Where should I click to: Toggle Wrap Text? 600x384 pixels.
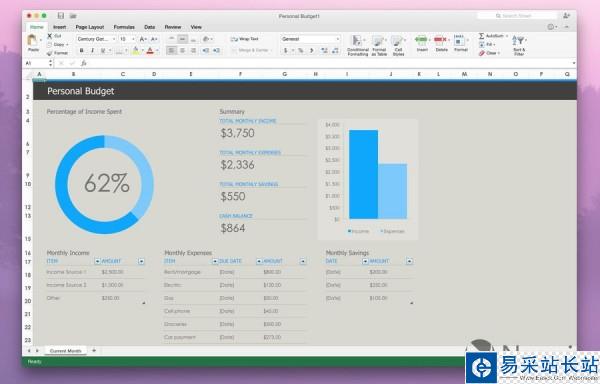(245, 39)
